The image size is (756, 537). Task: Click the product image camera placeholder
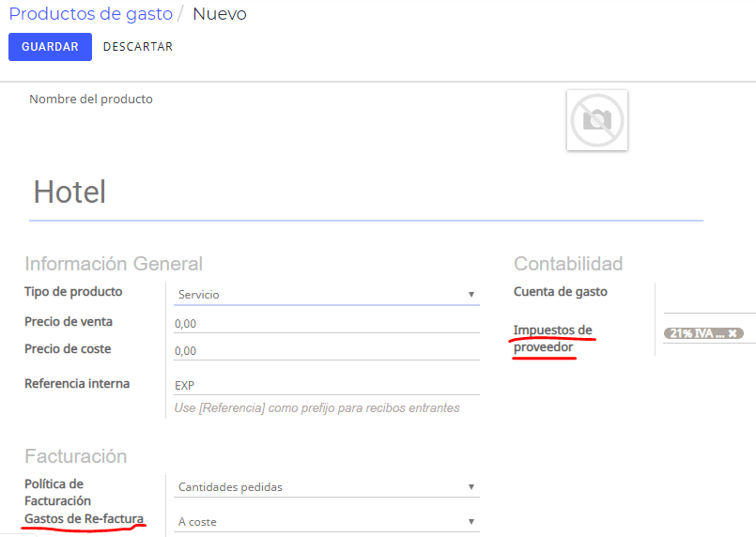[597, 120]
